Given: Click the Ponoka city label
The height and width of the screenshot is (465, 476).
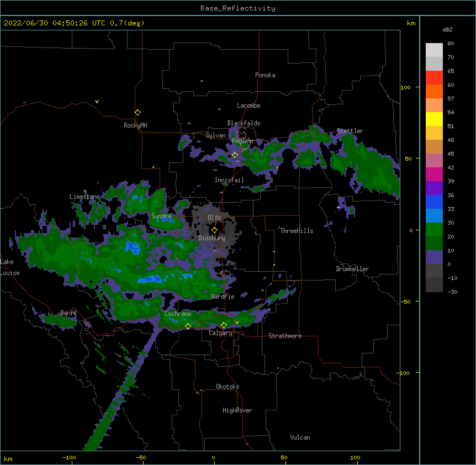Looking at the screenshot, I should 265,75.
